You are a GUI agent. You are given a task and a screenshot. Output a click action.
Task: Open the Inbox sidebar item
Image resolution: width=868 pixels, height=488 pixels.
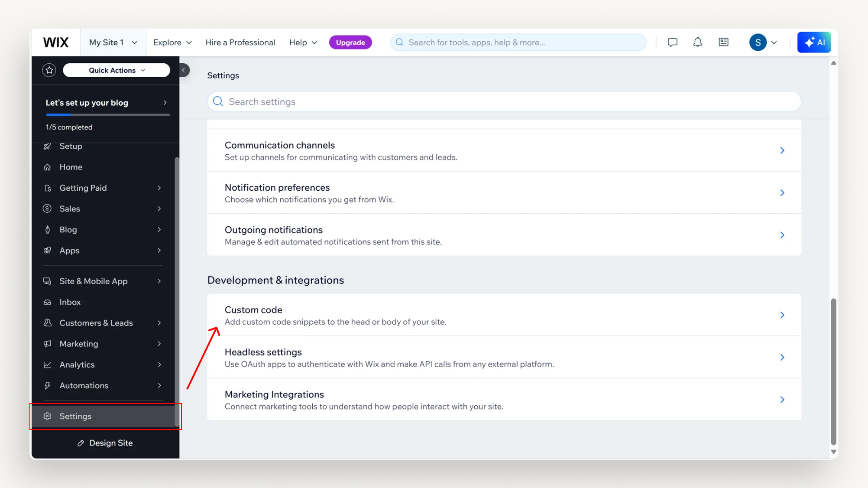(x=70, y=302)
